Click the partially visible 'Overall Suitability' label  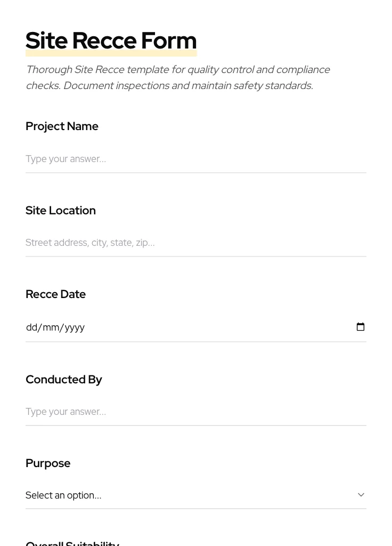pos(72,543)
